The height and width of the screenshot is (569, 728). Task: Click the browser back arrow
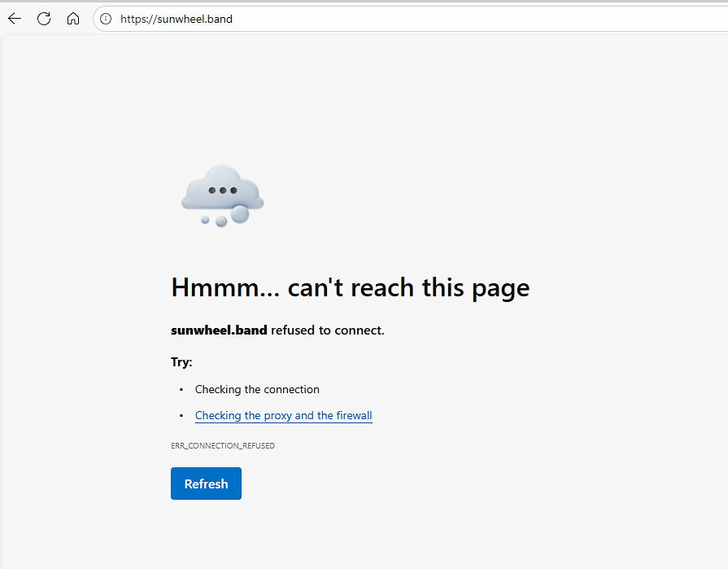[x=15, y=19]
